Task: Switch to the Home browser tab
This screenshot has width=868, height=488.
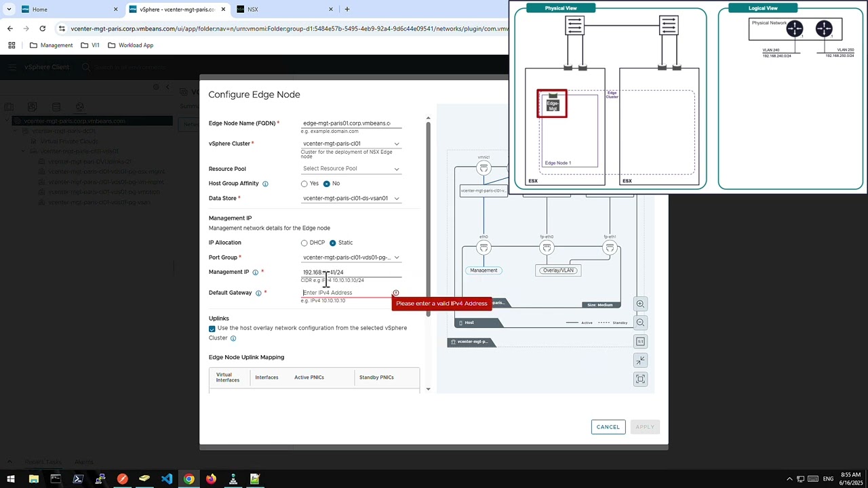Action: click(x=68, y=9)
